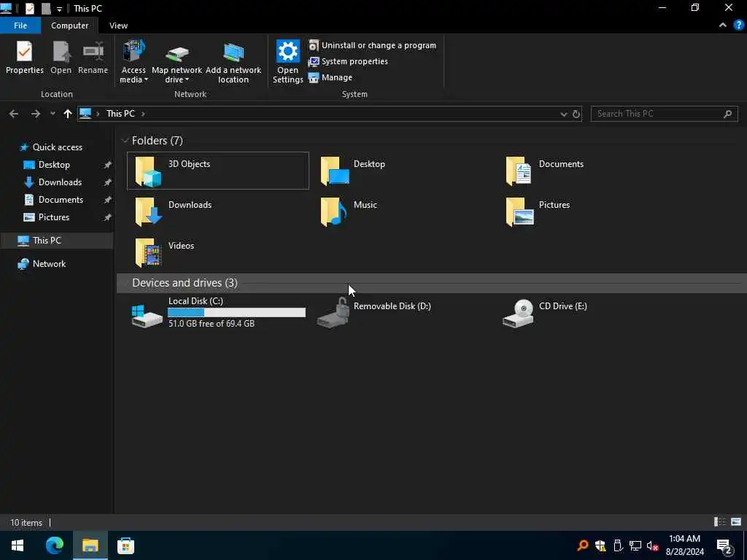747x560 pixels.
Task: Click This PC in the address bar
Action: tap(120, 114)
